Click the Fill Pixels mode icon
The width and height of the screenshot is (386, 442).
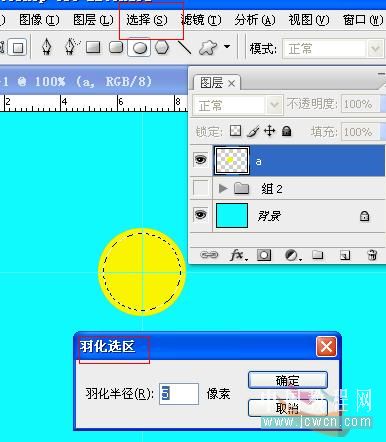point(17,48)
